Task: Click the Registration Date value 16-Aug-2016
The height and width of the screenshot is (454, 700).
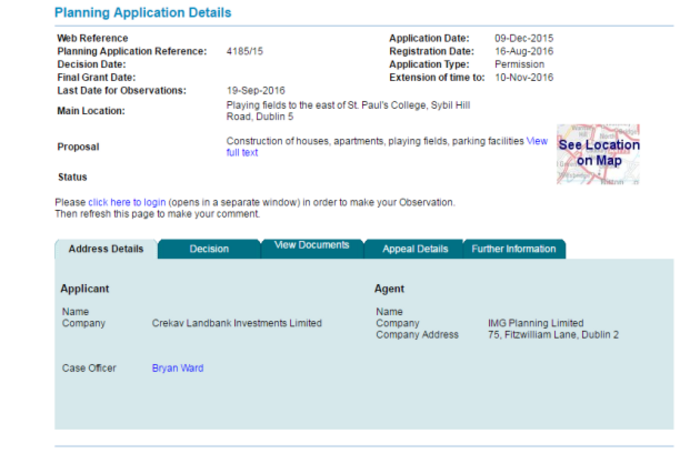Action: pyautogui.click(x=524, y=51)
